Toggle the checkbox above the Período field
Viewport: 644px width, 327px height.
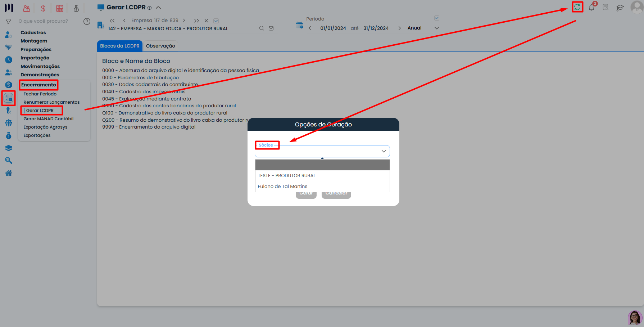pos(437,18)
